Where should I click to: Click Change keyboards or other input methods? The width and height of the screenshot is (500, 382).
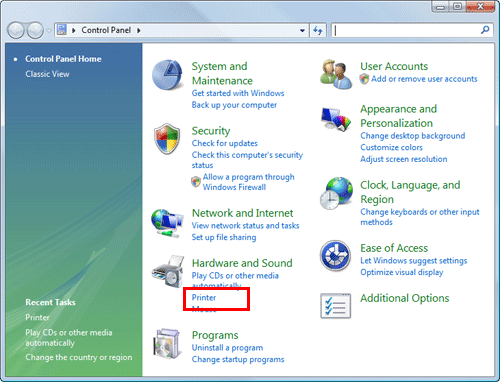[420, 217]
